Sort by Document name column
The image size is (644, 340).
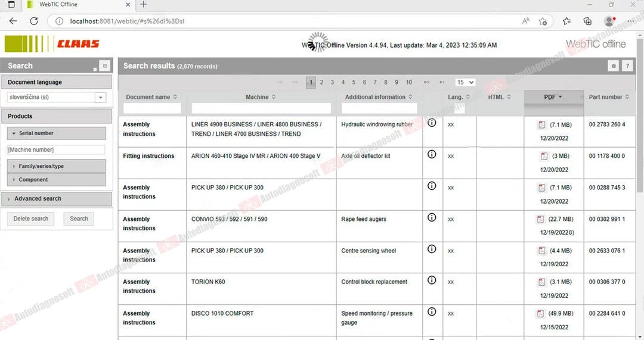(175, 97)
